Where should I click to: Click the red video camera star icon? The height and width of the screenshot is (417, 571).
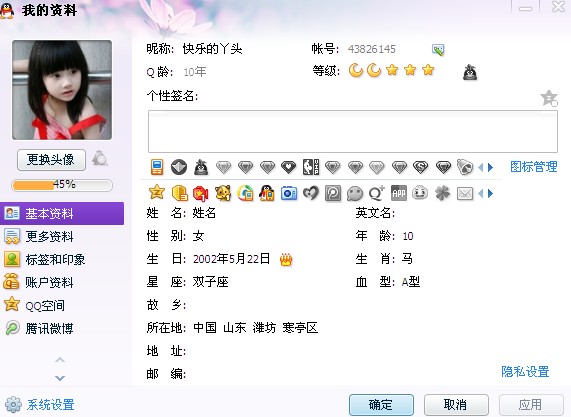coord(201,193)
